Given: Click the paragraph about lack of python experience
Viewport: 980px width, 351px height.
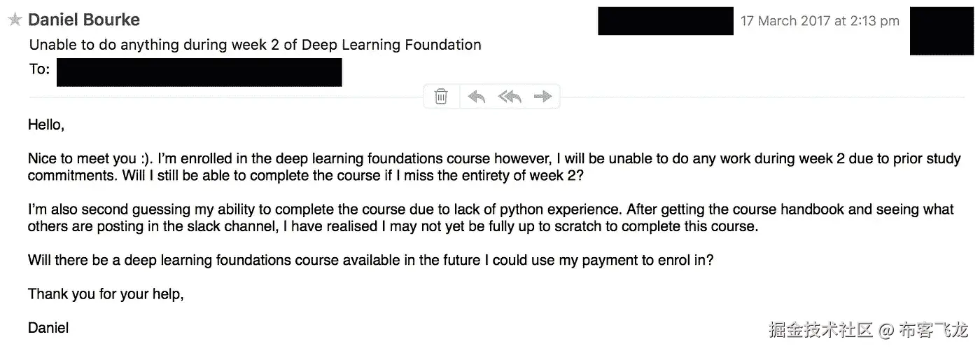Looking at the screenshot, I should [490, 218].
